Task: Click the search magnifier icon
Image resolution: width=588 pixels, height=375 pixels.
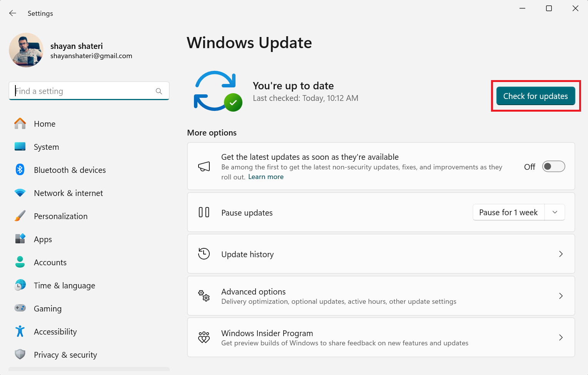Action: tap(159, 91)
